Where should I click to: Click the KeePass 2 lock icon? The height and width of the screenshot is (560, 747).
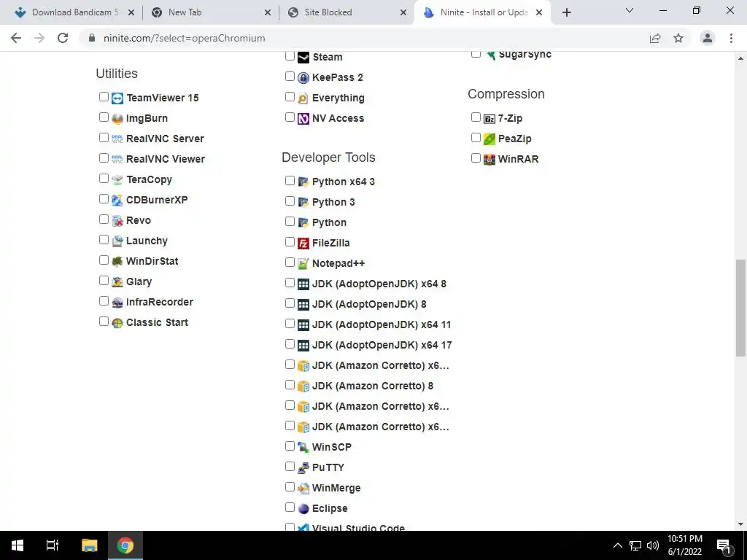coord(303,77)
